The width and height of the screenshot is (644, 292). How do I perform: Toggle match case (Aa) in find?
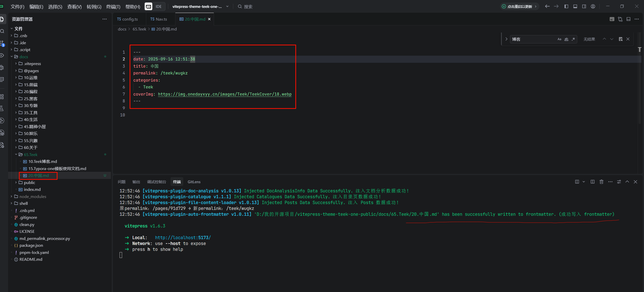(x=559, y=39)
